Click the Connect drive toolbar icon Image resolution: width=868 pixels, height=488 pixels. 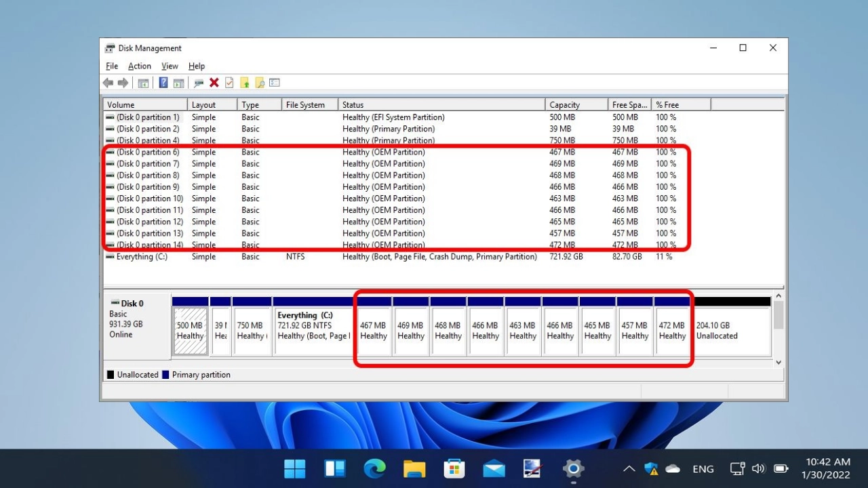pyautogui.click(x=199, y=83)
